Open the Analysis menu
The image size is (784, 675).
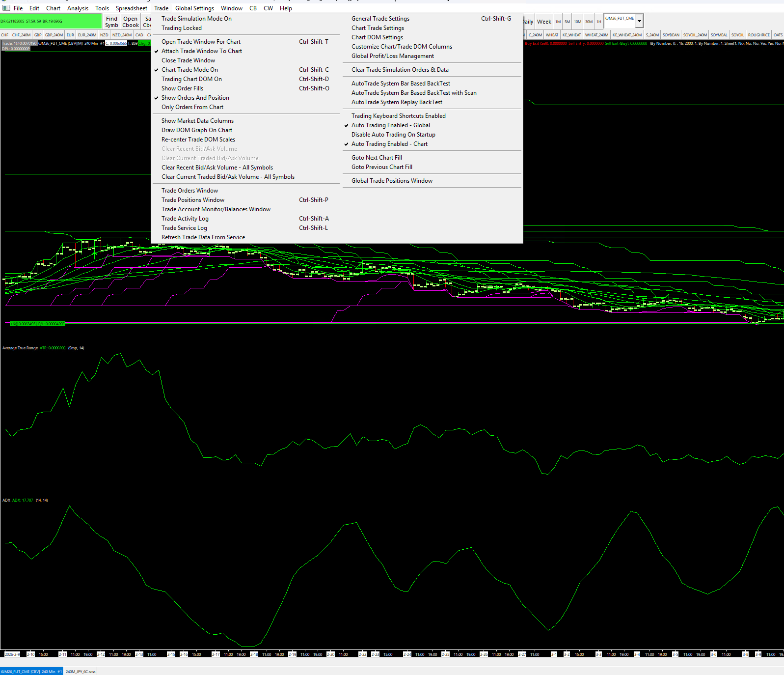pos(78,8)
